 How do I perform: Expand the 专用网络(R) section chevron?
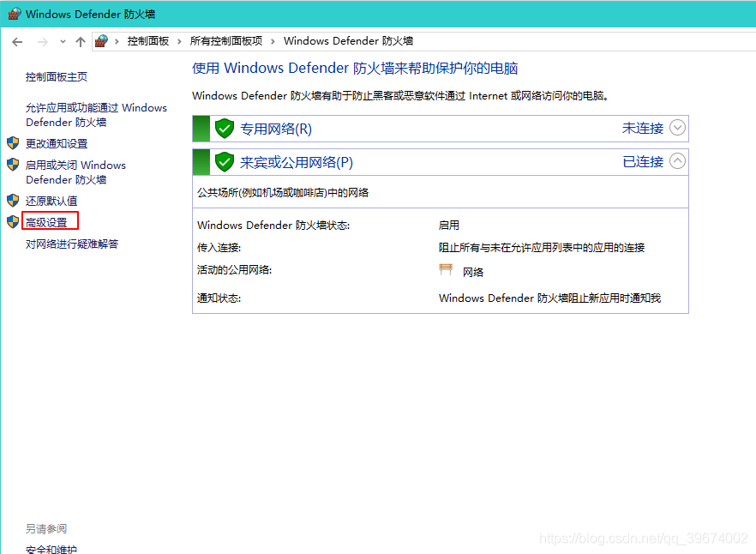677,128
